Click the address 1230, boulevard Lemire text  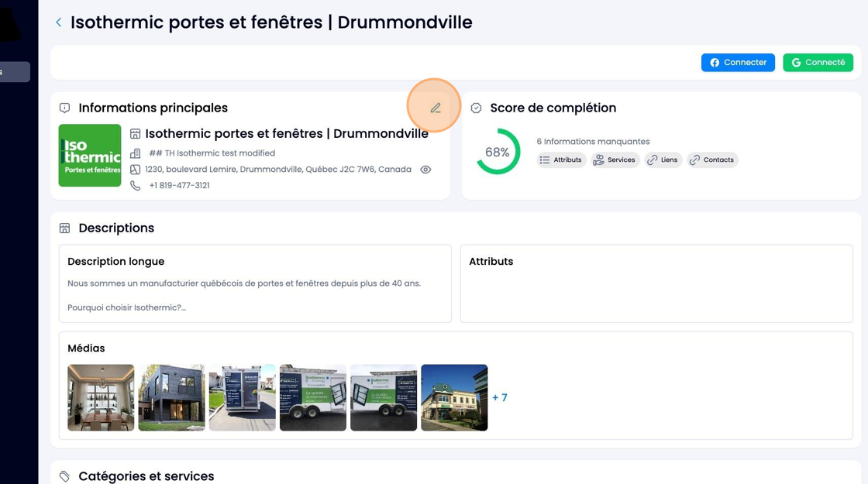tap(278, 170)
